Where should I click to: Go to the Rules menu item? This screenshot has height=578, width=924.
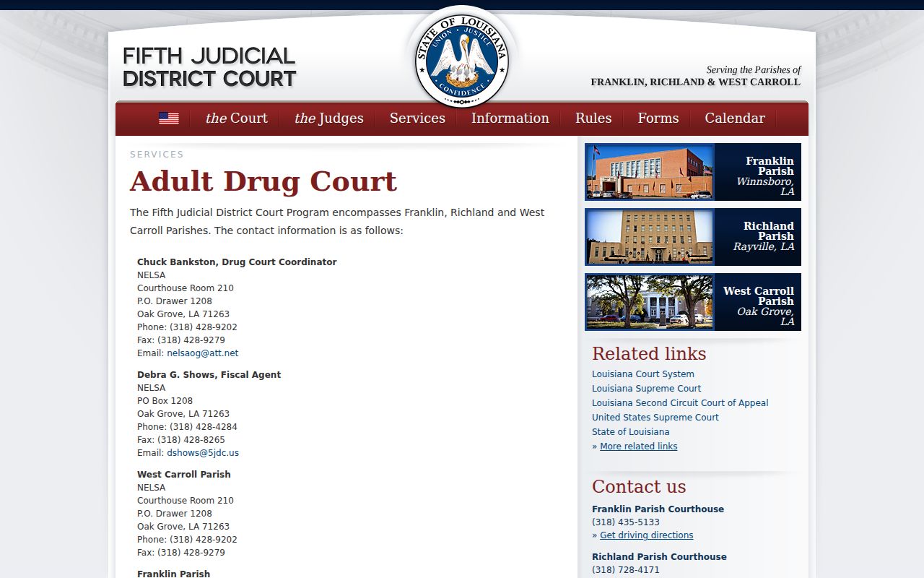593,118
